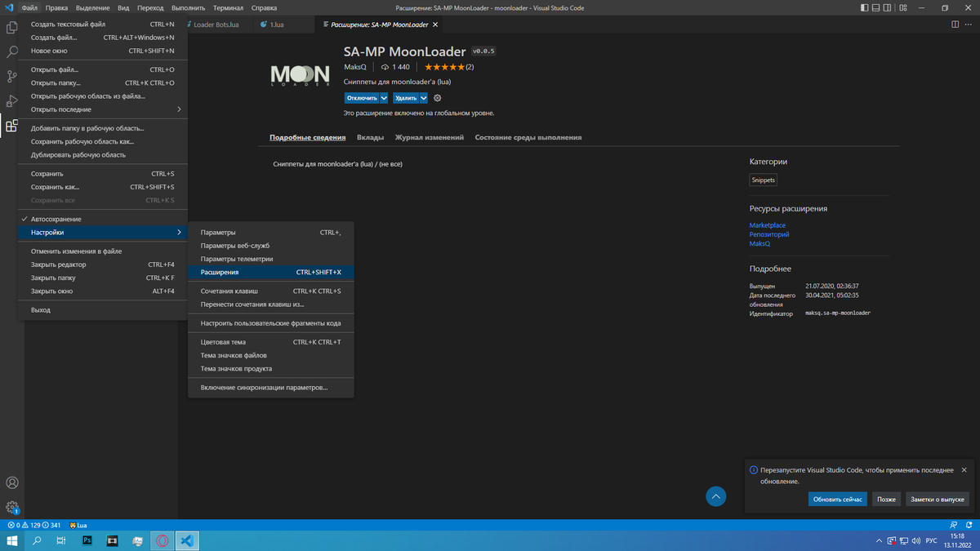
Task: Open errors and warnings status bar item
Action: [x=33, y=525]
